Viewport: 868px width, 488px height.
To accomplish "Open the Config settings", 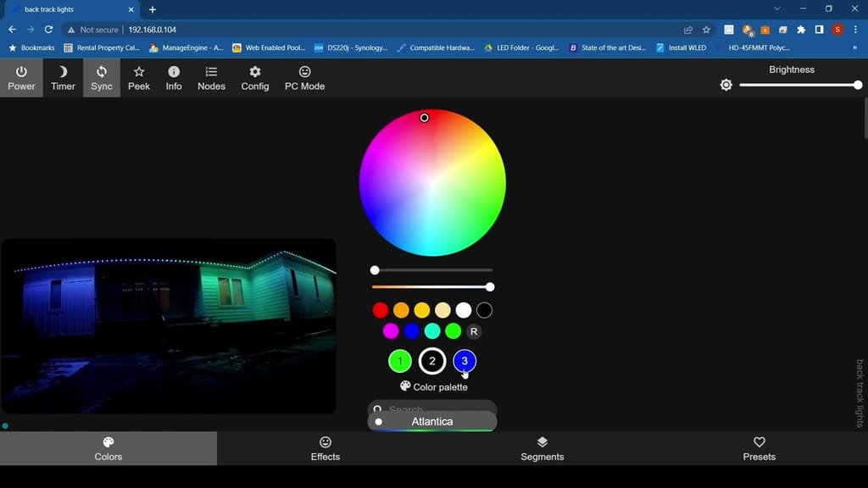I will point(254,78).
